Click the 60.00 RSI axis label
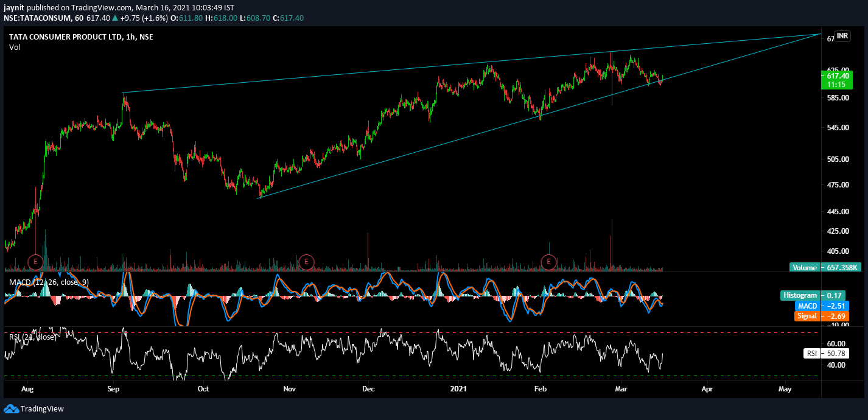The width and height of the screenshot is (868, 420). pos(836,344)
